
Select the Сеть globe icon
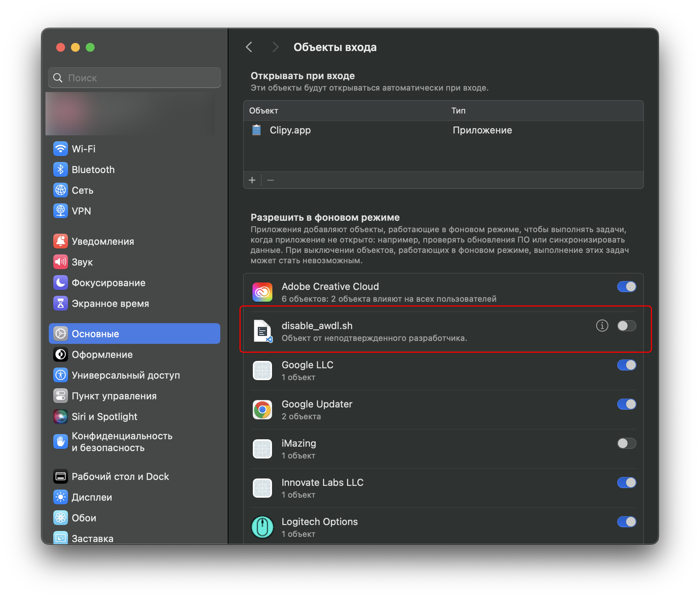(61, 190)
